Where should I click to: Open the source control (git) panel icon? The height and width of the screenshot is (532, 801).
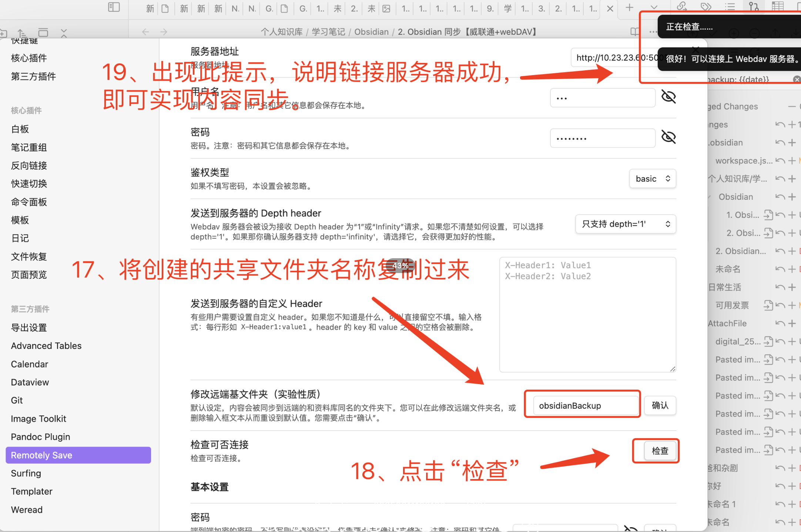[753, 7]
